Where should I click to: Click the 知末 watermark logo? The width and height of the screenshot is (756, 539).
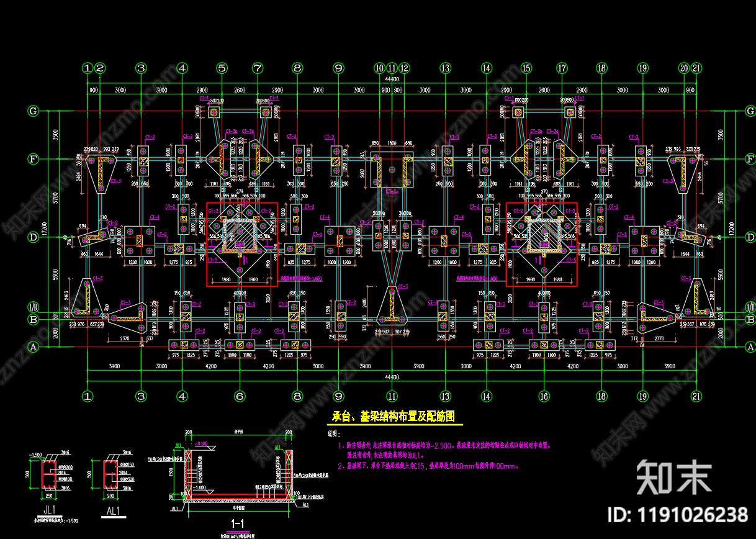[674, 478]
